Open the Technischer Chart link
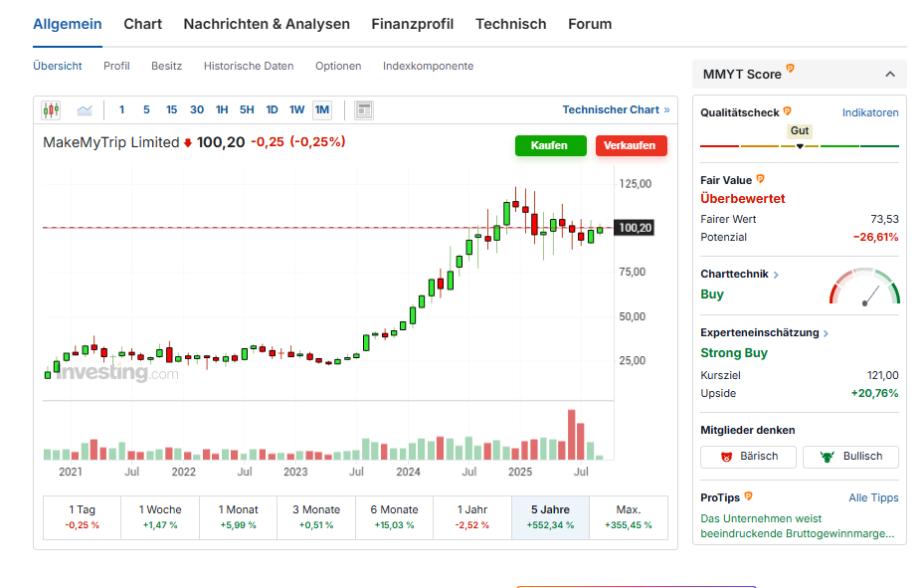The height and width of the screenshot is (588, 924). click(x=615, y=110)
